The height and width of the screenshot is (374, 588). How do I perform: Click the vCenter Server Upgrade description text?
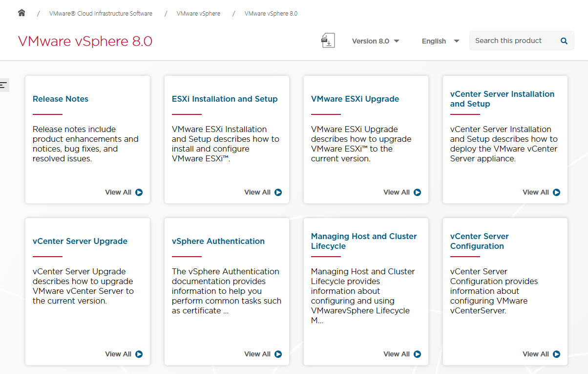(x=83, y=286)
